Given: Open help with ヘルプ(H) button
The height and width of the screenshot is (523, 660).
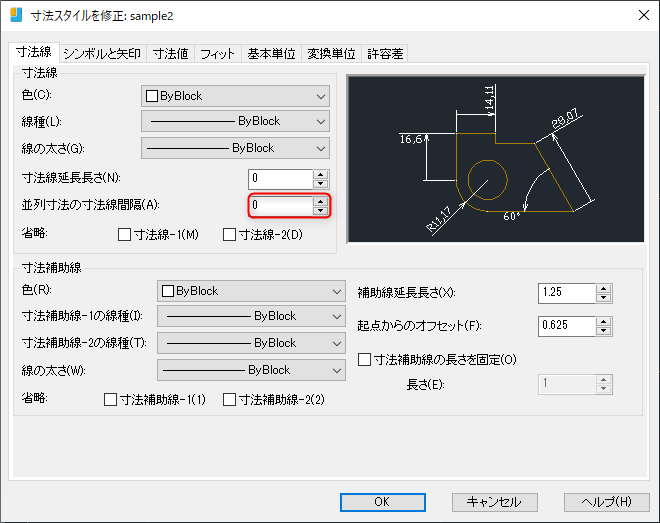Looking at the screenshot, I should click(607, 502).
